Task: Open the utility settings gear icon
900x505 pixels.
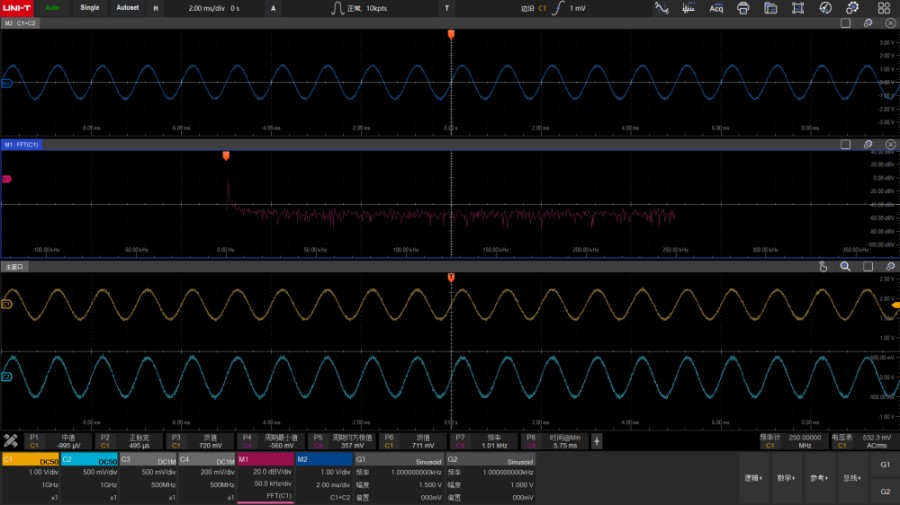Action: (853, 8)
